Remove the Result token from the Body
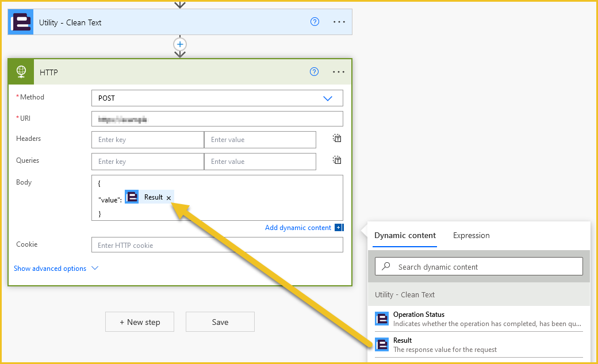 [x=168, y=196]
